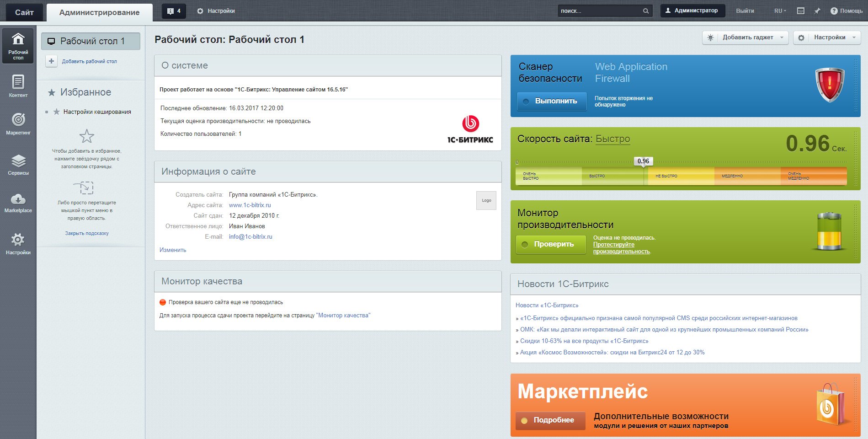
Task: Open the Скидки 10-63% news link
Action: pyautogui.click(x=584, y=341)
